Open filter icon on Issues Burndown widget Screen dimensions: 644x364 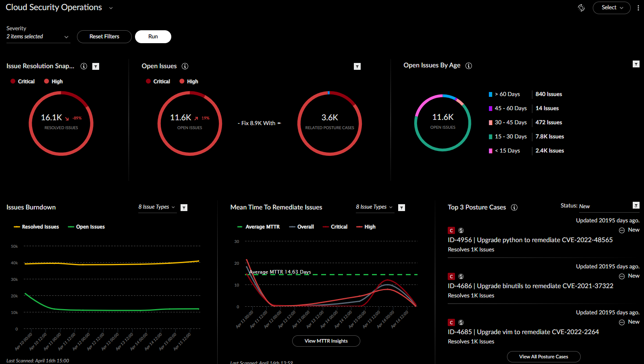click(x=184, y=207)
